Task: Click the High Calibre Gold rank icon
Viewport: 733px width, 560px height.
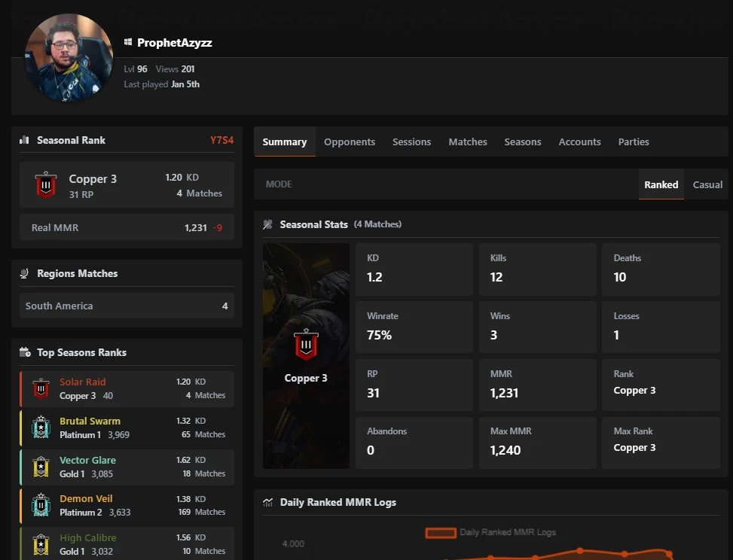Action: (x=41, y=543)
